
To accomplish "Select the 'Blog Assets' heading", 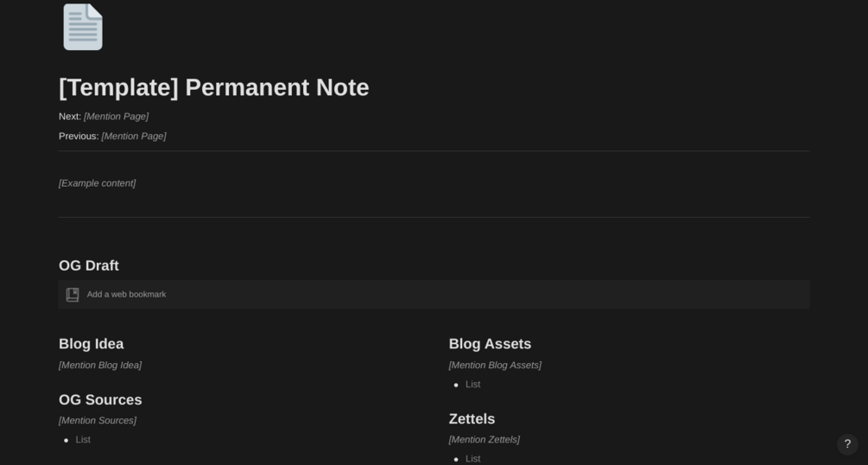I will tap(490, 344).
